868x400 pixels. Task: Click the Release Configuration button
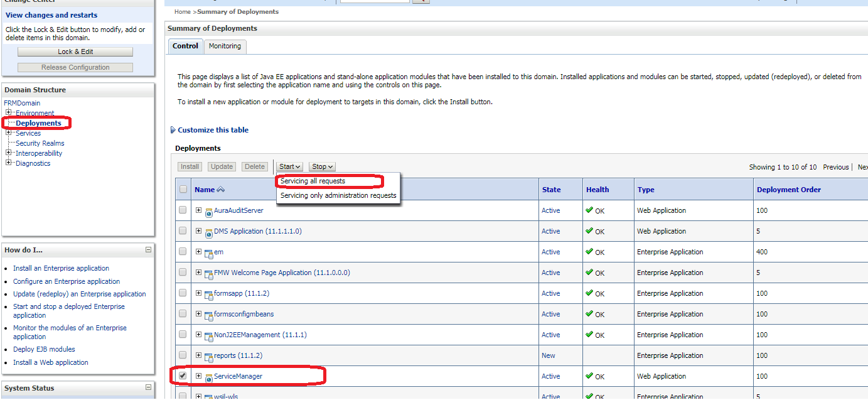click(x=75, y=67)
